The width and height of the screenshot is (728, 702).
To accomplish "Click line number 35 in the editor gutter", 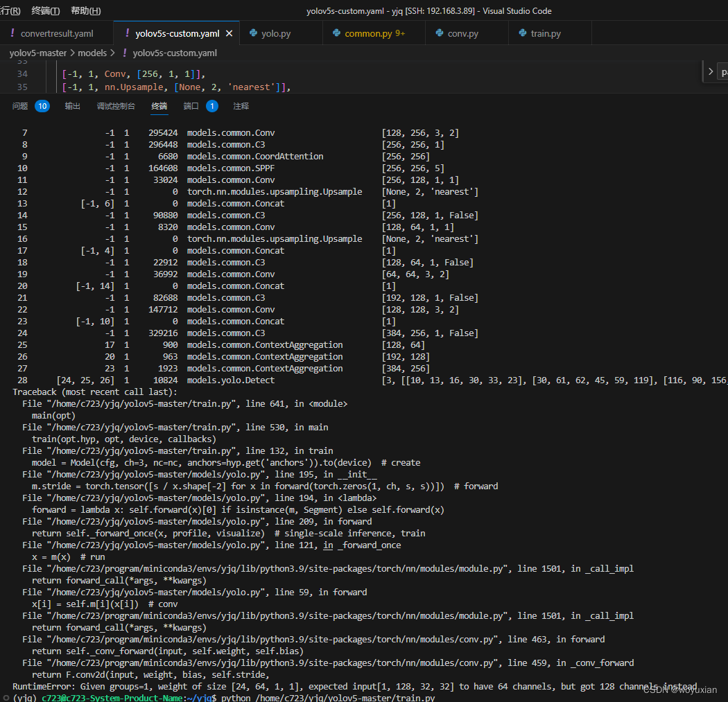I will pyautogui.click(x=23, y=87).
